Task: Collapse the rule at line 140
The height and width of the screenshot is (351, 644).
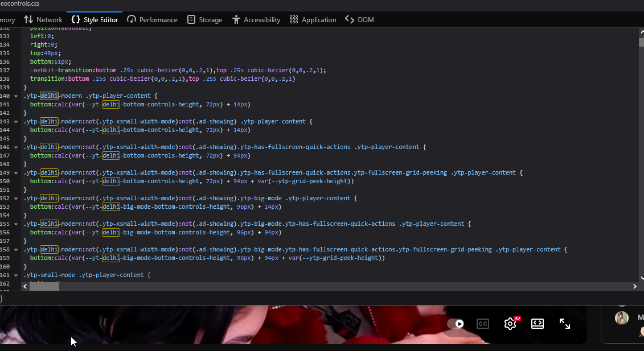Action: tap(16, 96)
